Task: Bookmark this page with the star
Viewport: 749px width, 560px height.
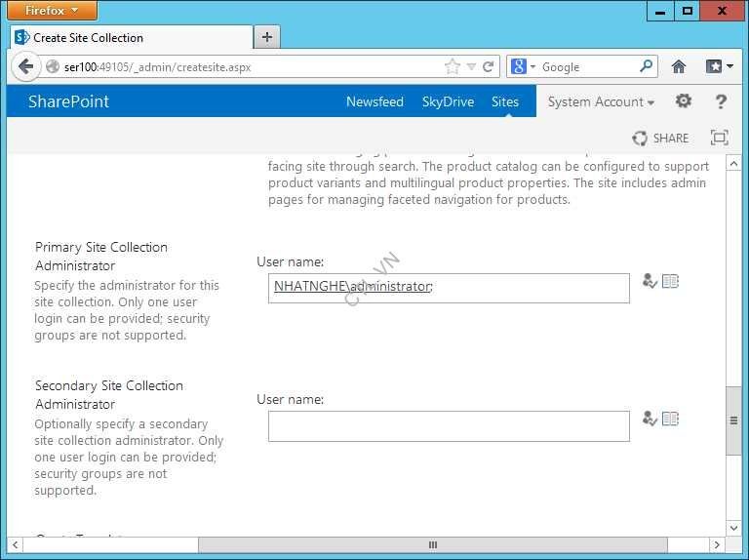Action: click(452, 66)
